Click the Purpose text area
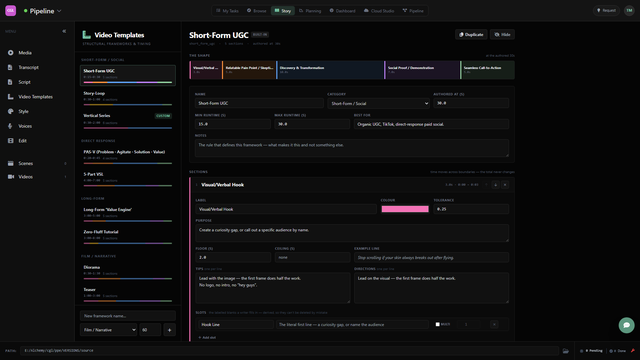This screenshot has width=640, height=360. coord(352,233)
